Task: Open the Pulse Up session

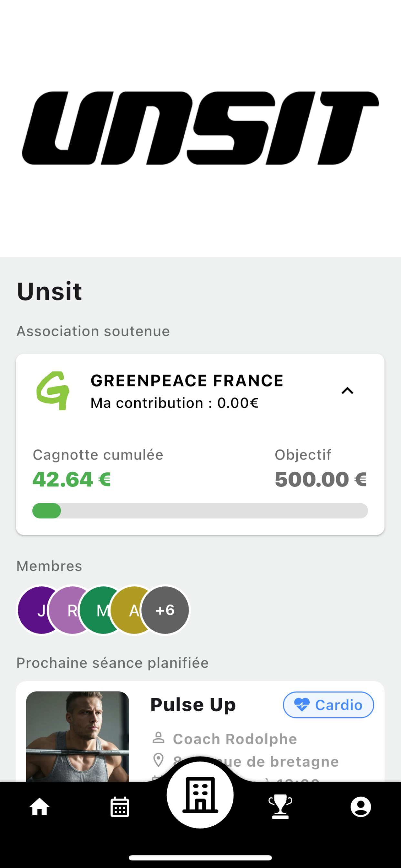Action: point(200,732)
